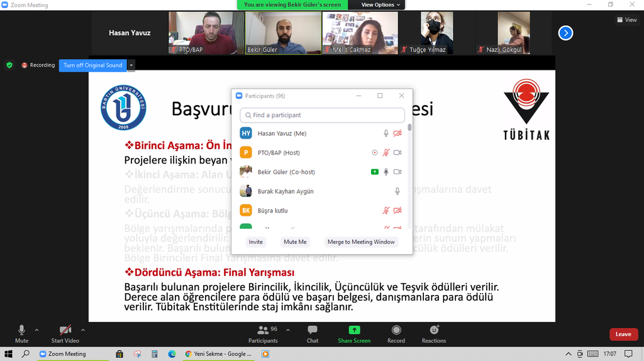Expand audio options arrow beside Mute
Viewport: 644px width, 361px height.
[x=36, y=330]
